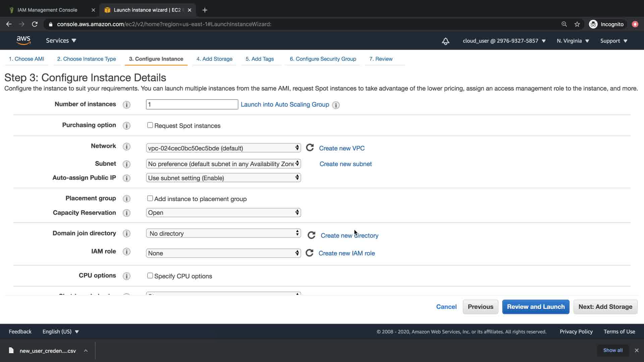Refresh the Network VPC list
Viewport: 644px width, 362px height.
click(x=310, y=148)
